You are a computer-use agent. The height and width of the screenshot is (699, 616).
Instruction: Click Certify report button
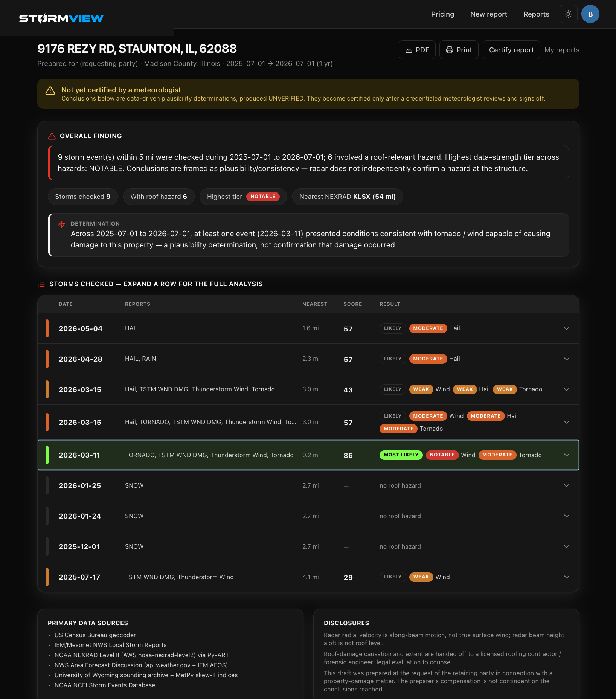click(x=511, y=50)
